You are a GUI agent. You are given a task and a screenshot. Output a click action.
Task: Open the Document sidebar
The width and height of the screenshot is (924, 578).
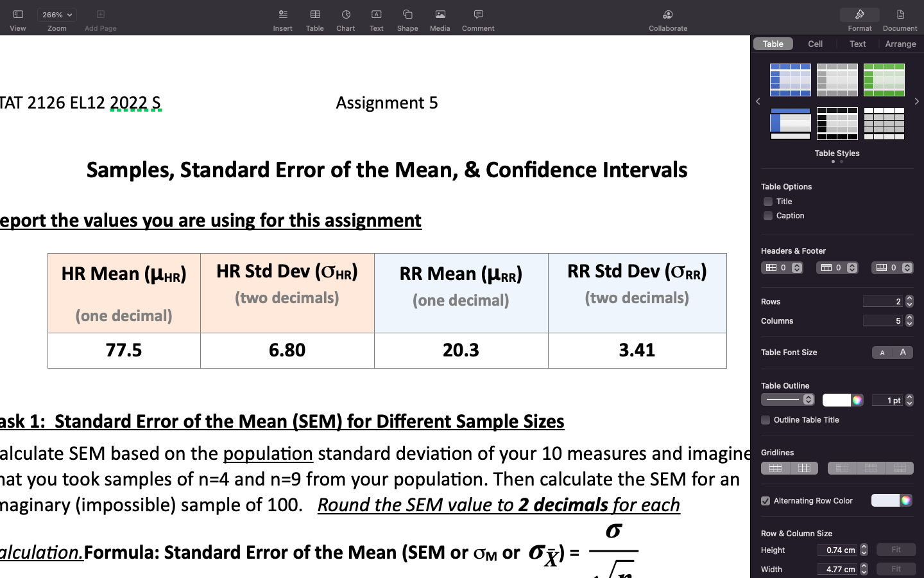click(900, 18)
